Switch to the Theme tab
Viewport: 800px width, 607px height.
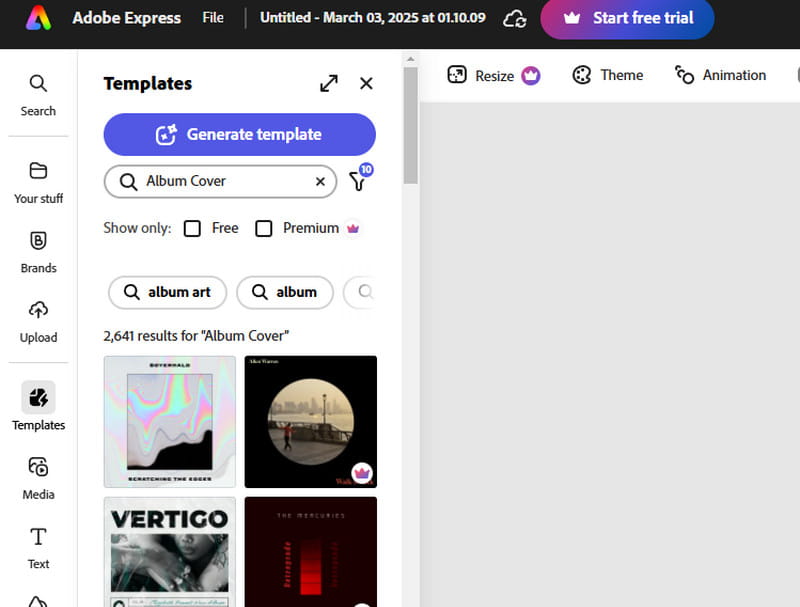pos(607,75)
